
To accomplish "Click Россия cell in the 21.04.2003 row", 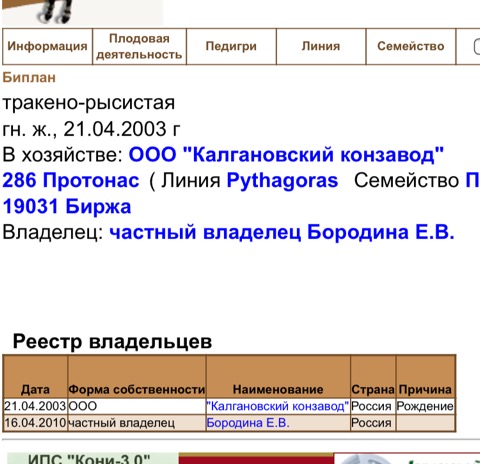I will click(373, 406).
